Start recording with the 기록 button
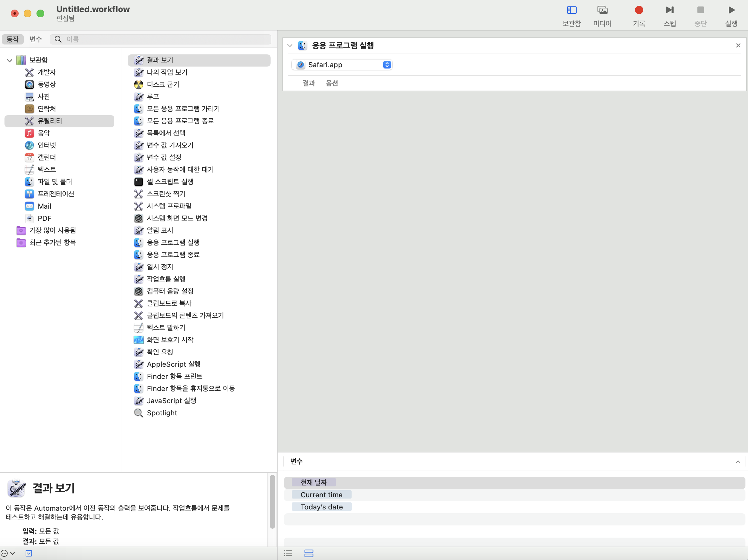 [x=639, y=16]
